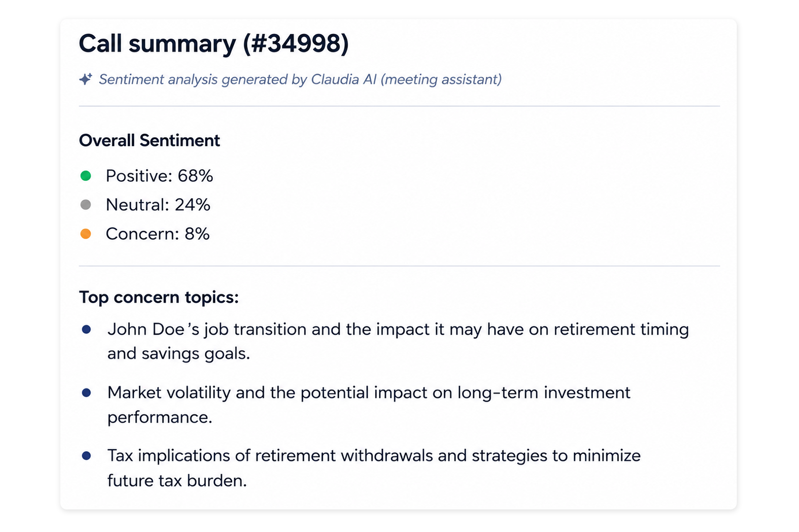Click the bullet beside John Doe's job transition
Viewport: 799px width, 532px height.
click(86, 330)
